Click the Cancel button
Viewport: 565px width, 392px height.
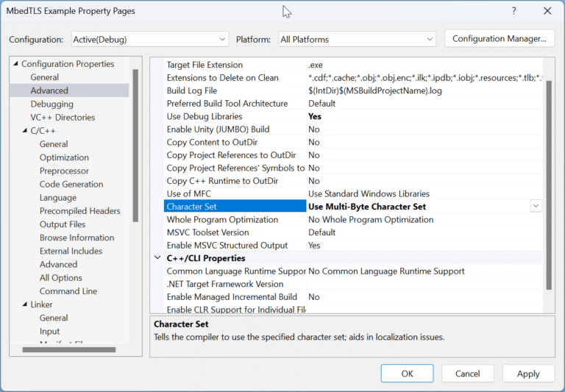tap(468, 374)
